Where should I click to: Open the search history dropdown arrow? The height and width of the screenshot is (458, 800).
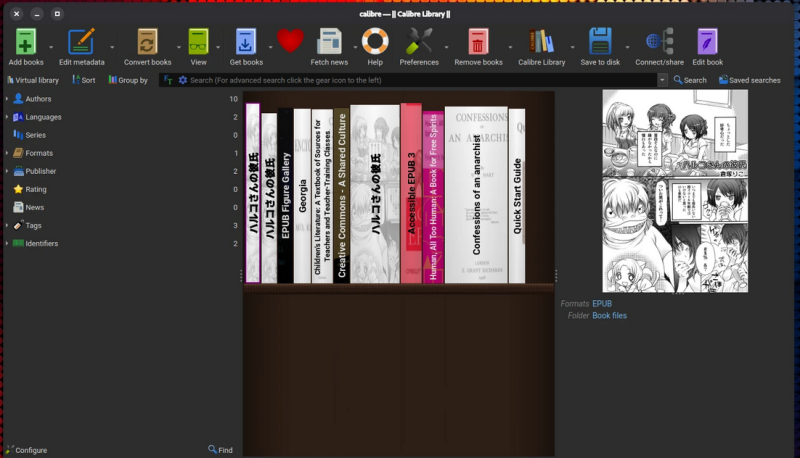pos(662,80)
